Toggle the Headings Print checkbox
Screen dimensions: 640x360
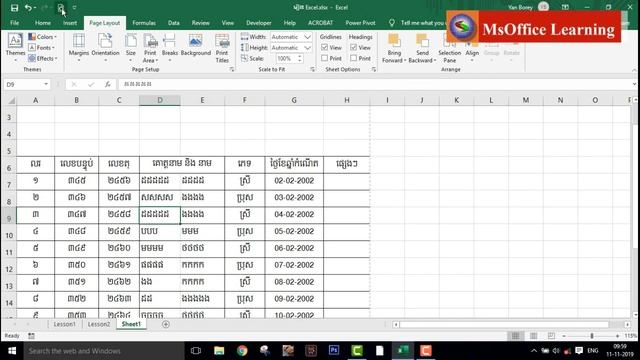click(353, 58)
